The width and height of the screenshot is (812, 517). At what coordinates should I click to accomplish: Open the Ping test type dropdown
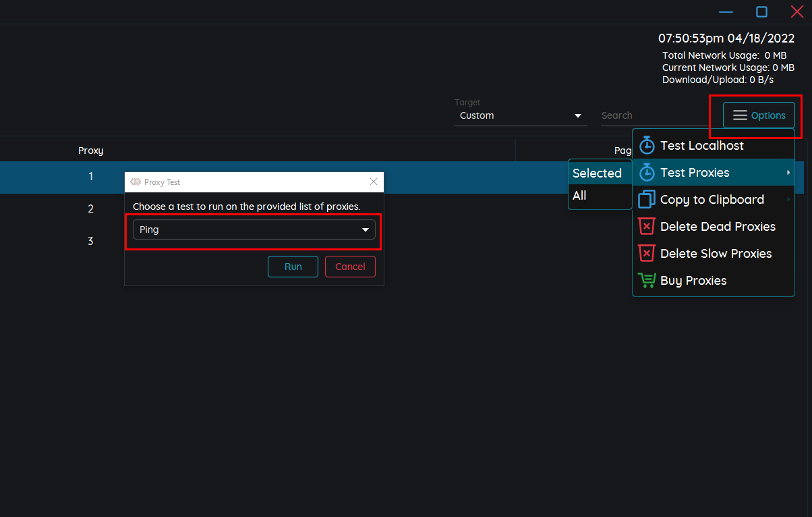tap(254, 229)
